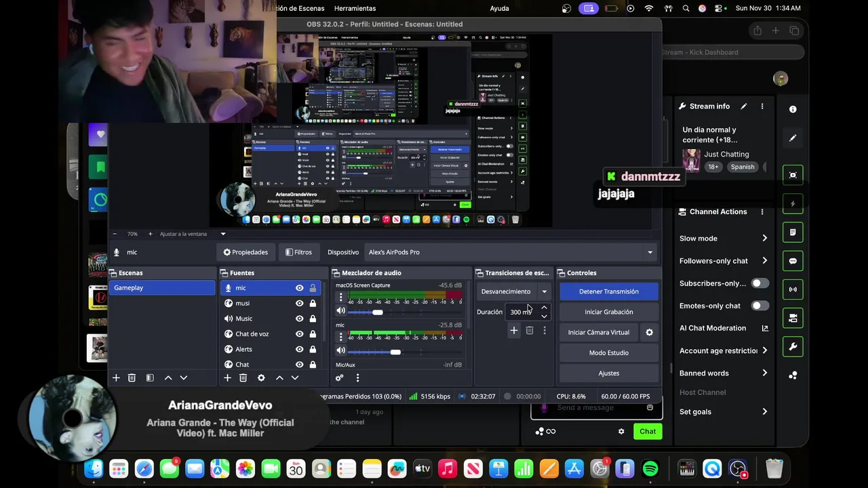Click Iniciar Cámara Virtual
The height and width of the screenshot is (488, 868).
click(x=599, y=332)
